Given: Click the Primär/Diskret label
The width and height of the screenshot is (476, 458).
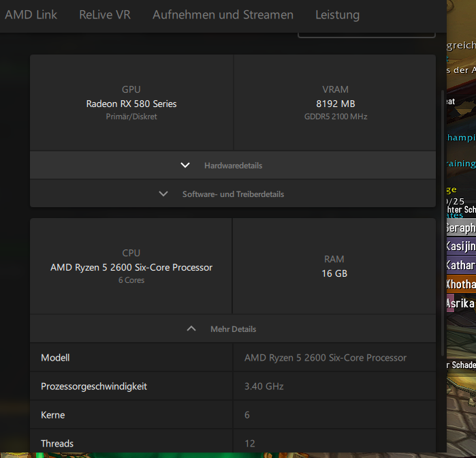Looking at the screenshot, I should click(131, 117).
